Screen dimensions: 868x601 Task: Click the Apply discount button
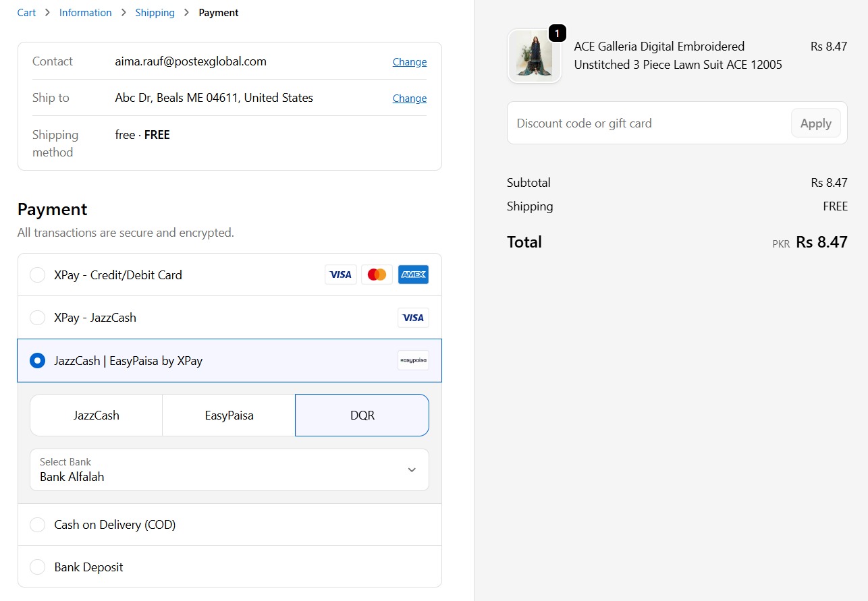tap(816, 123)
